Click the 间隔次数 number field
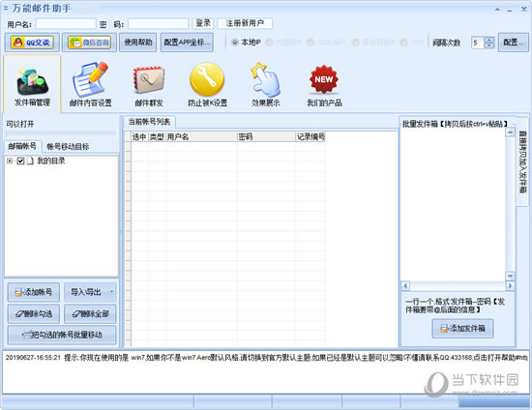532x410 pixels. pyautogui.click(x=478, y=43)
